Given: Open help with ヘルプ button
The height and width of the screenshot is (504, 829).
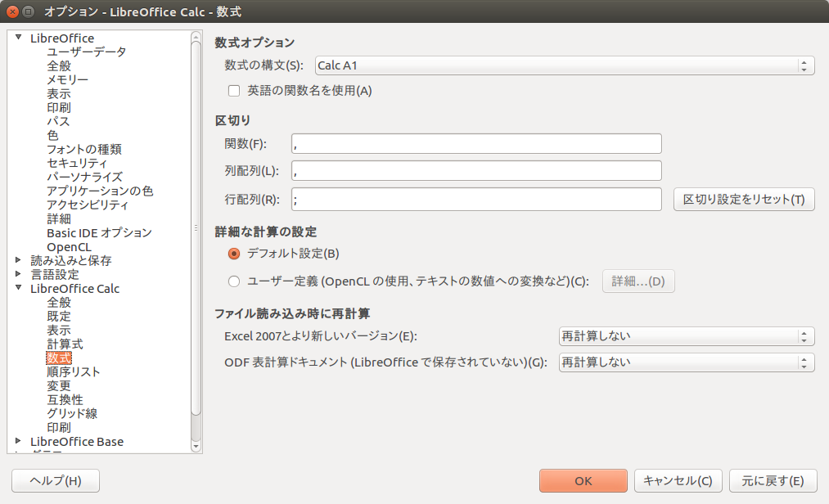Looking at the screenshot, I should (56, 481).
